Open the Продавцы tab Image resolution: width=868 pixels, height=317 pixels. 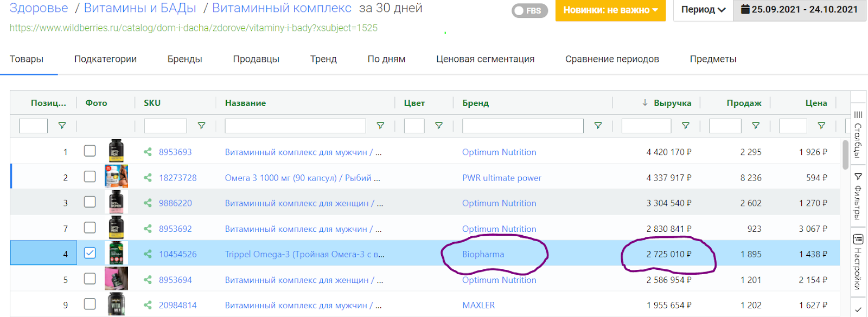[x=256, y=59]
